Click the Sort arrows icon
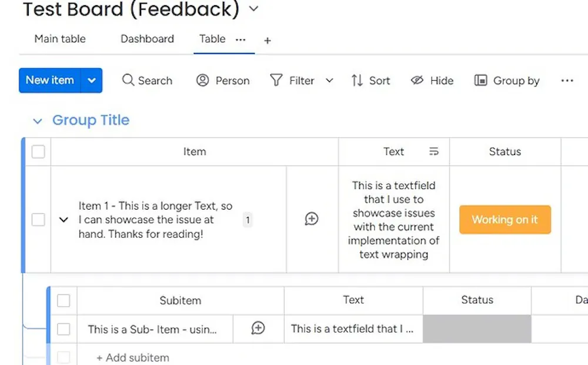This screenshot has height=365, width=588. [x=357, y=81]
